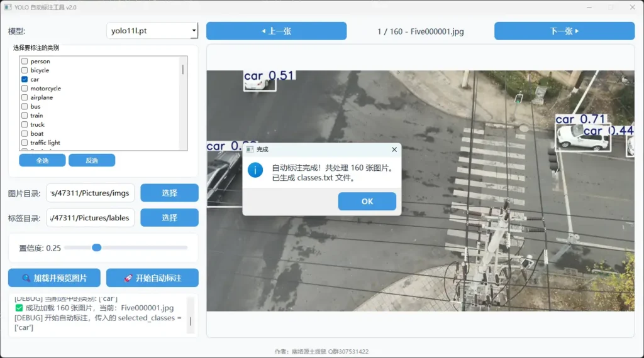644x358 pixels.
Task: Check the traffic light class
Action: point(25,143)
